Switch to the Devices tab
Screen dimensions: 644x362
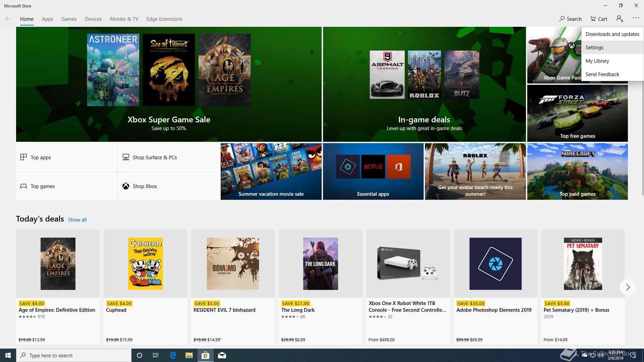93,19
